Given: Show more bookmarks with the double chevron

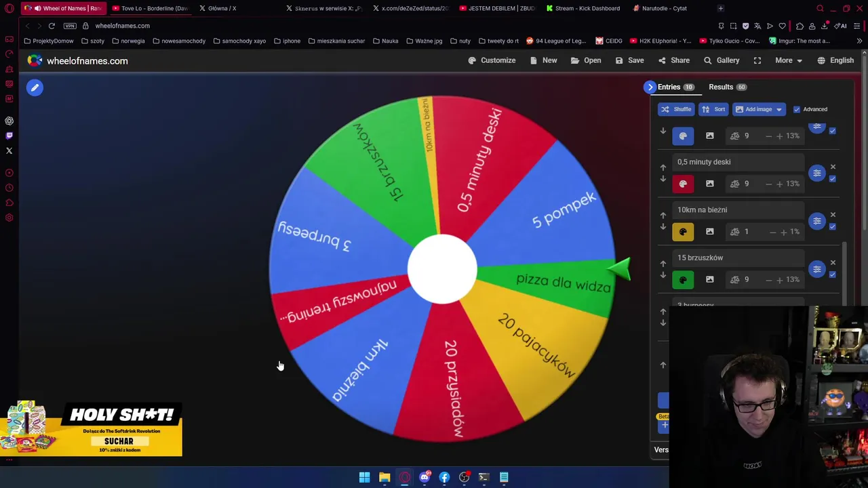Looking at the screenshot, I should coord(859,41).
